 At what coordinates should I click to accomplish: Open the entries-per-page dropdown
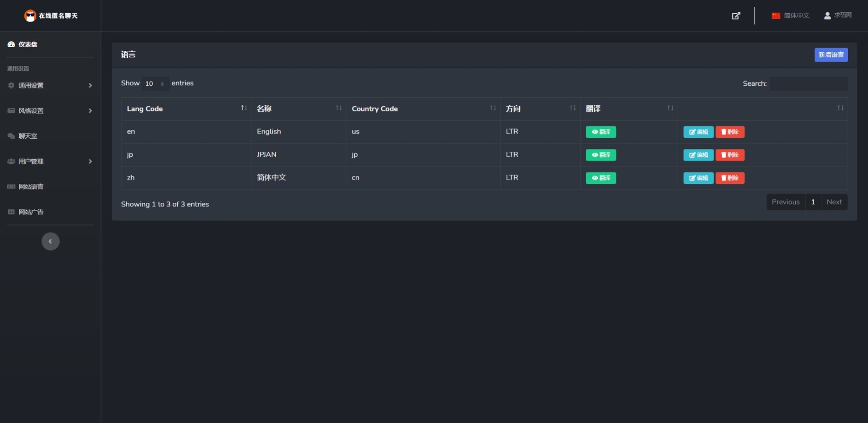click(x=155, y=83)
